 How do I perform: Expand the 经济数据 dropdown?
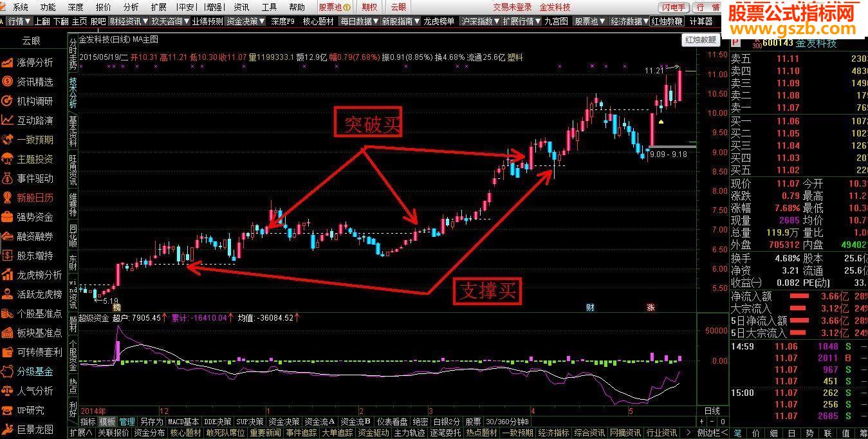[627, 21]
